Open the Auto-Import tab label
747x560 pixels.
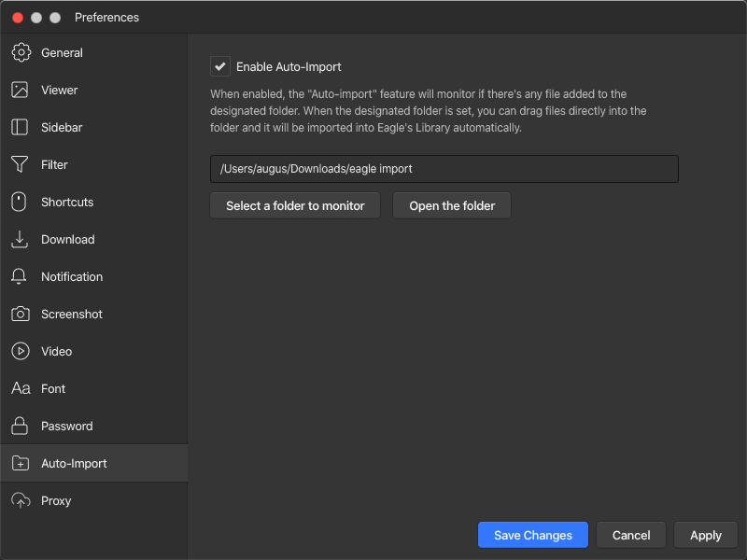[74, 463]
